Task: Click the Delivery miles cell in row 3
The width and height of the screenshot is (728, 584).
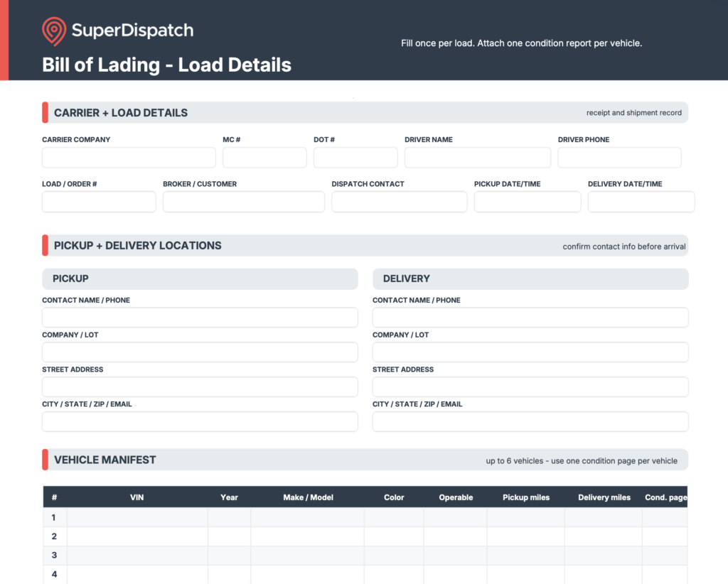Action: 604,556
